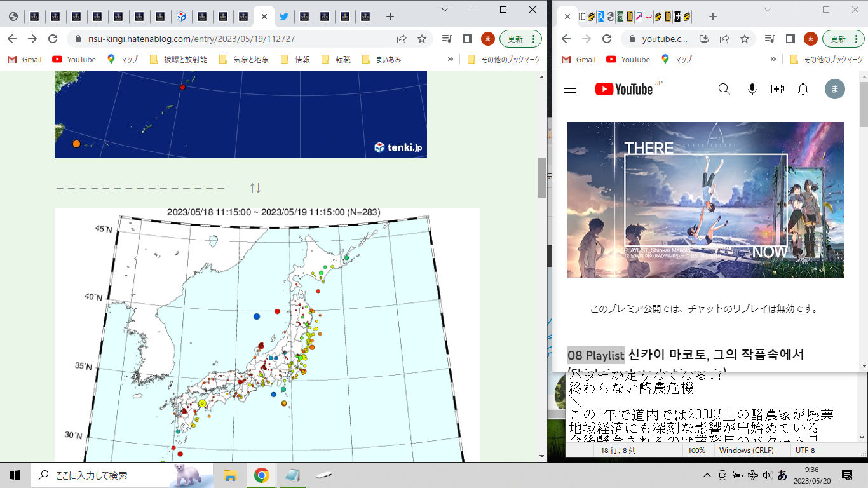Click the hatenablog page vertical scrollbar thumb
The image size is (868, 488).
[541, 177]
